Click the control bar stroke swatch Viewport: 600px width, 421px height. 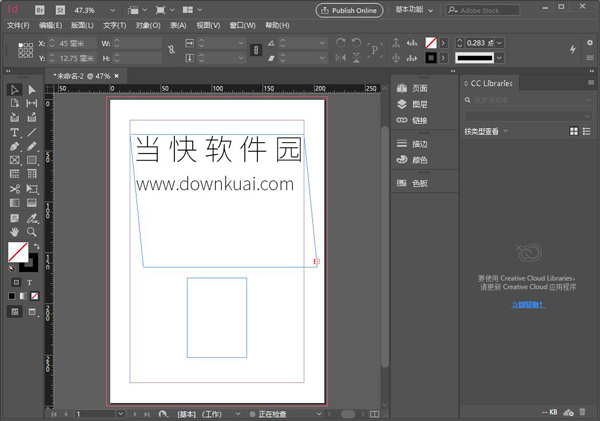coord(431,58)
